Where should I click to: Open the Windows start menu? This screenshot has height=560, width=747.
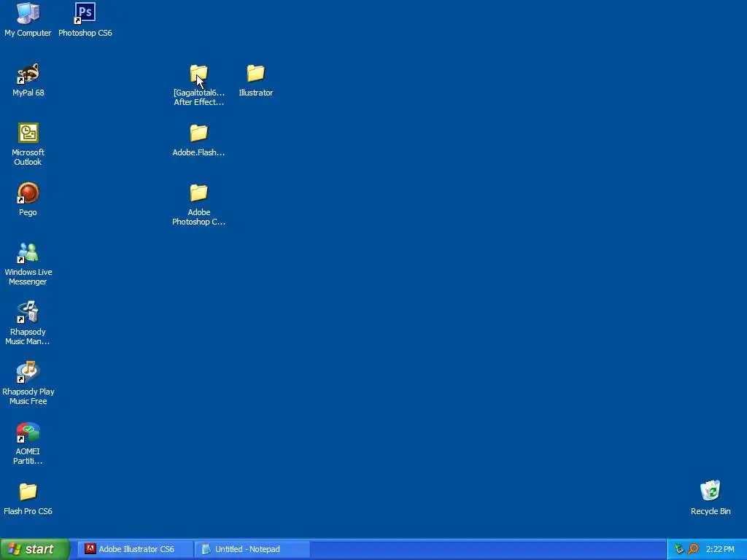pos(35,549)
